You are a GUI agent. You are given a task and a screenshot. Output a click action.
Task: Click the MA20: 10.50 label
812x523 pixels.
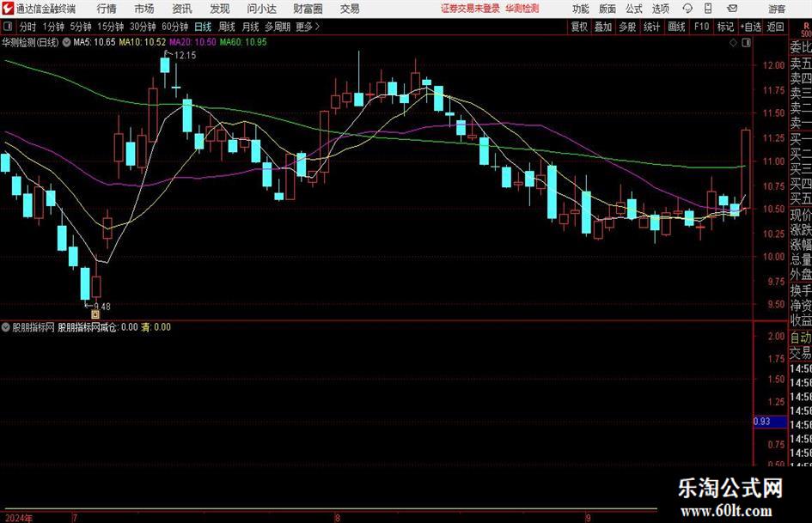click(192, 42)
